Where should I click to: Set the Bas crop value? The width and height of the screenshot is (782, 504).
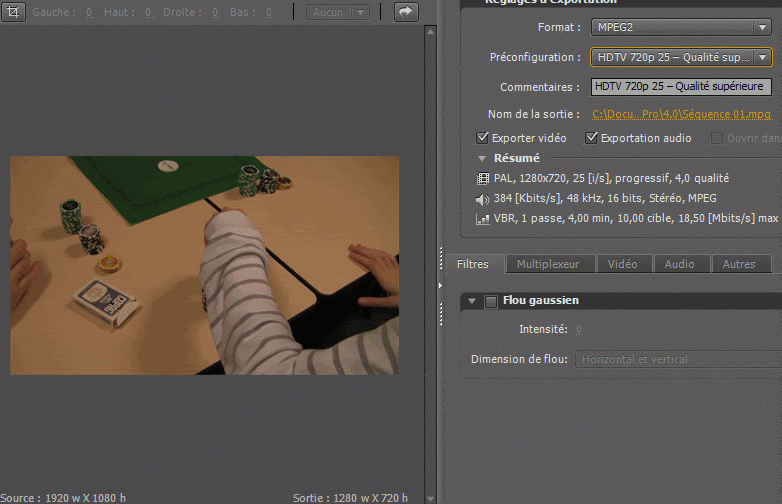pos(269,12)
